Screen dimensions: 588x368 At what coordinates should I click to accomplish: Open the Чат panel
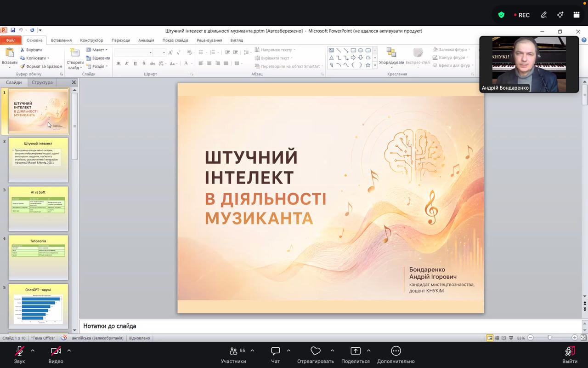[x=276, y=351]
